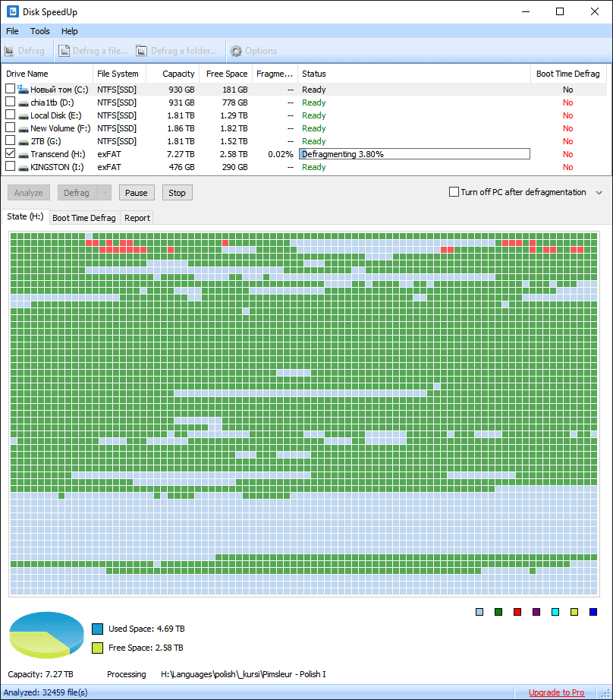Enable Turn off PC after defragmentation

click(454, 192)
